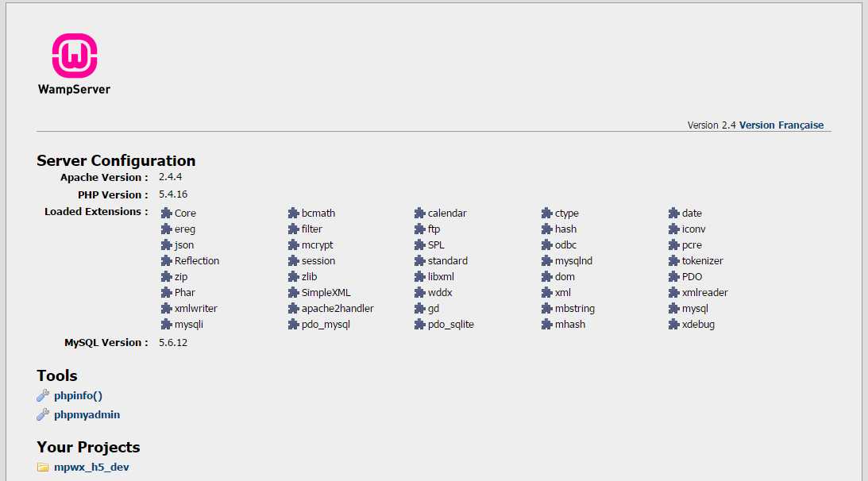Click the puzzle icon next to pcre

click(673, 245)
